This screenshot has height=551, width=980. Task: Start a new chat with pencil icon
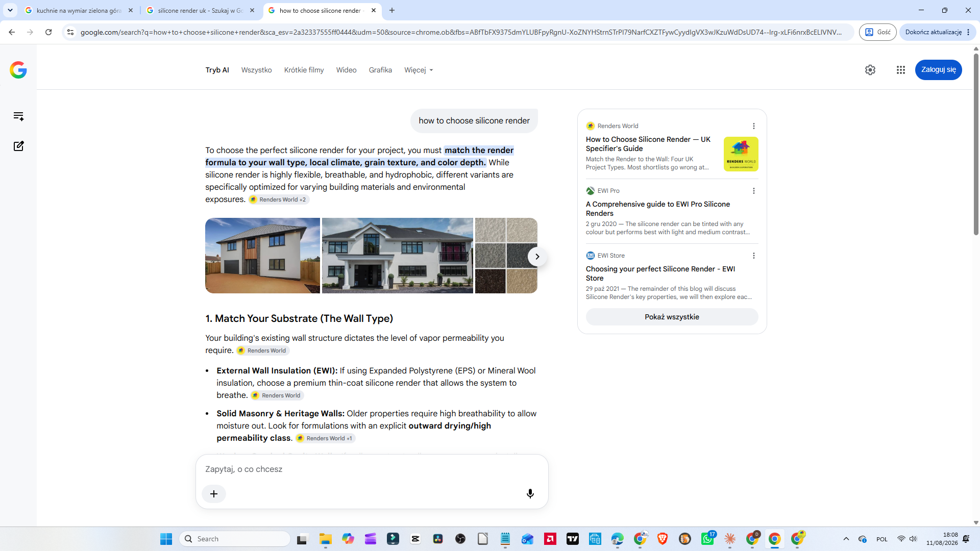click(x=18, y=146)
